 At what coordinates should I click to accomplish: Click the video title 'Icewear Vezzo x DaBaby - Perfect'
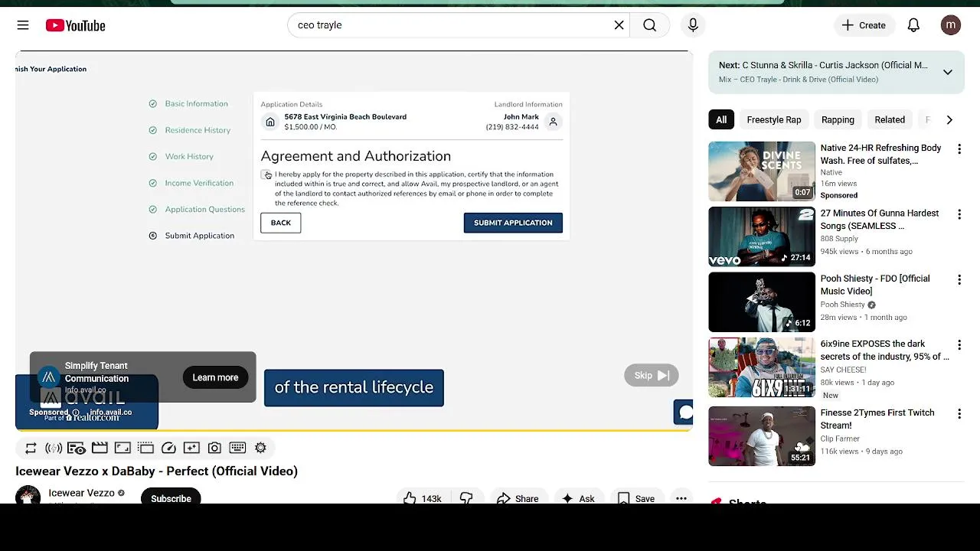[156, 471]
